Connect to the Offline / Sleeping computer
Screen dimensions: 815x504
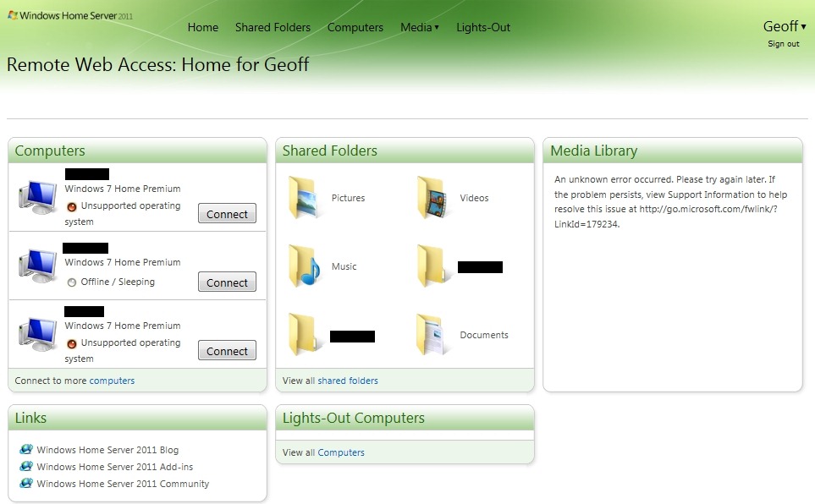pyautogui.click(x=227, y=282)
